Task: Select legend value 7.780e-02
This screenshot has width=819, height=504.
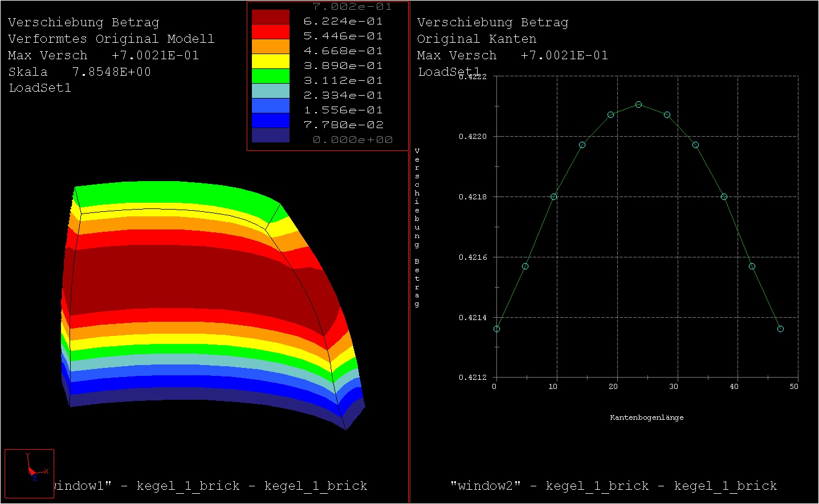Action: point(343,125)
